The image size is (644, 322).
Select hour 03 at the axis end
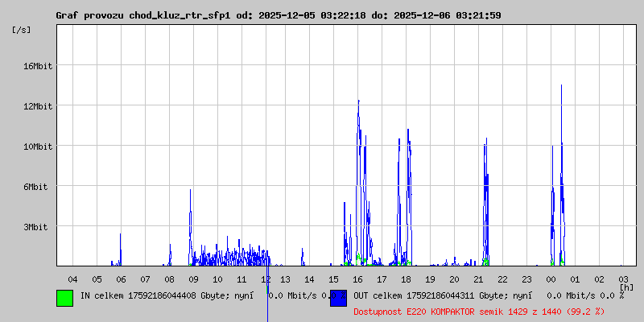622,279
